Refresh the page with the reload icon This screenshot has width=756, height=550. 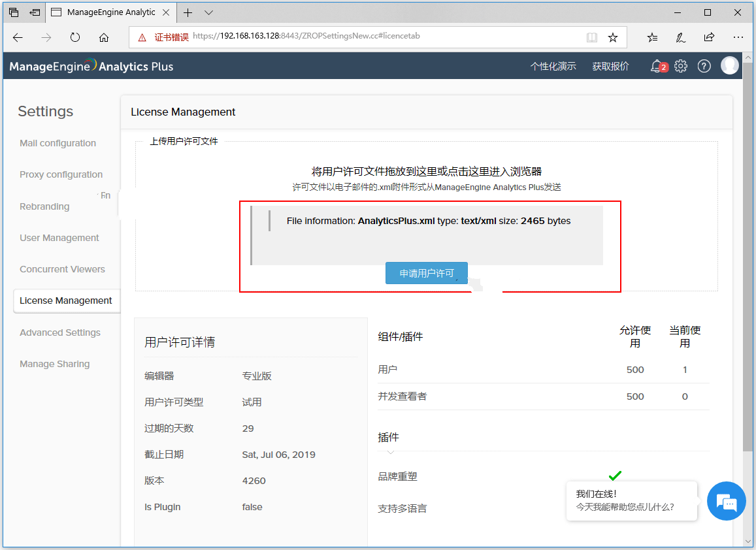74,37
